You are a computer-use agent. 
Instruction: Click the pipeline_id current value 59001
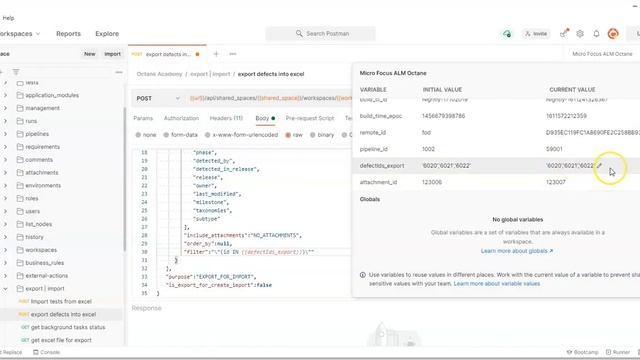[x=554, y=149]
